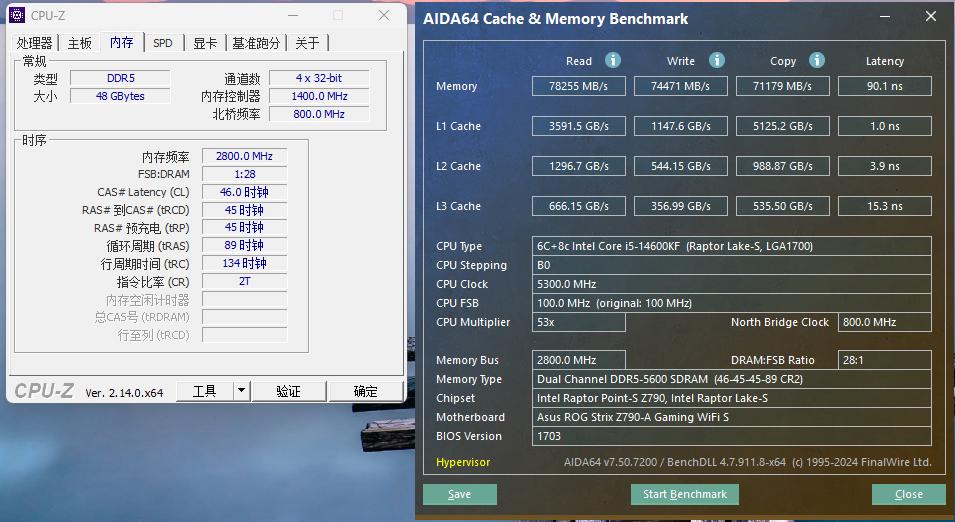Click Start Benchmark button

(x=685, y=494)
